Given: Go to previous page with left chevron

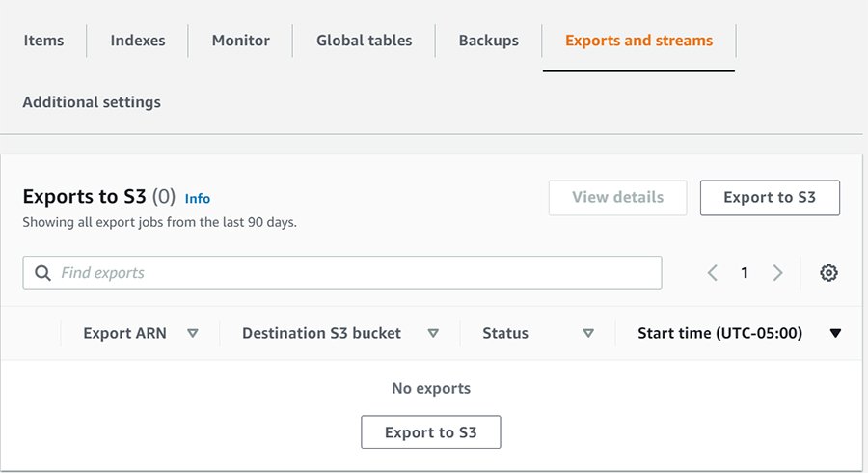Looking at the screenshot, I should [713, 273].
